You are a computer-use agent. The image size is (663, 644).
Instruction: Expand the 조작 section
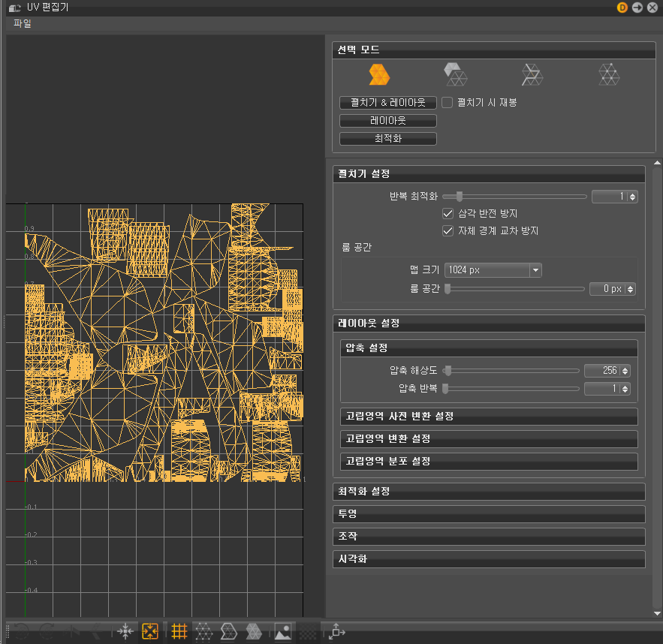489,536
